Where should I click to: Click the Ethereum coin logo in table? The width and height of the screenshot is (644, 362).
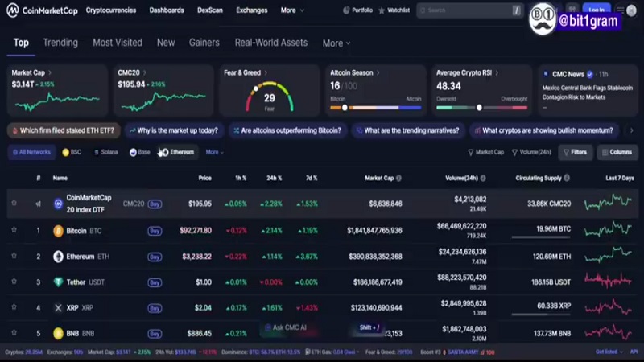tap(58, 257)
